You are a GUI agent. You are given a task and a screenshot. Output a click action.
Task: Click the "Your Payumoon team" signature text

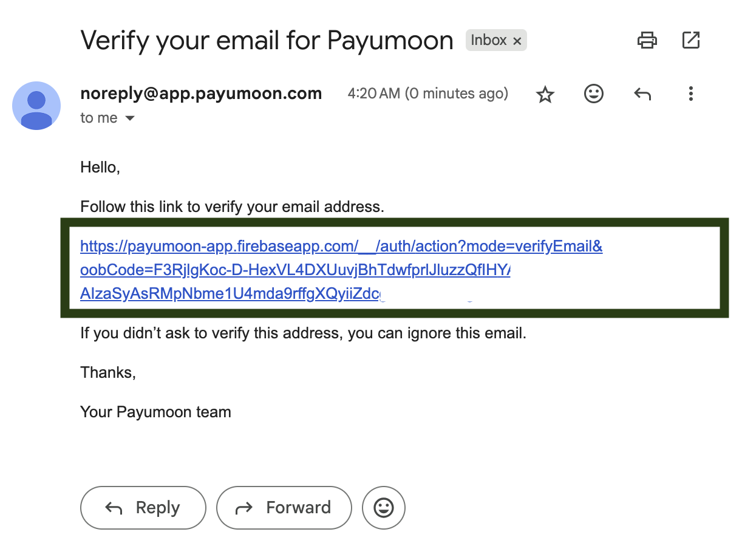(155, 412)
